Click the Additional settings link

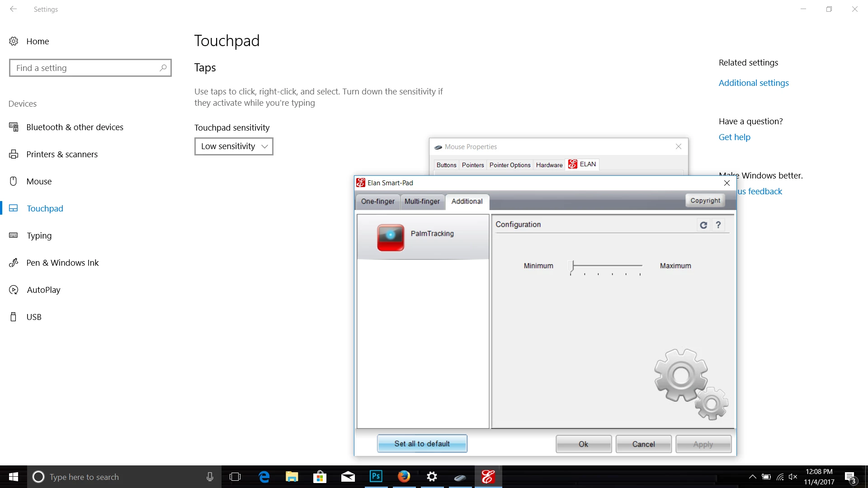point(754,83)
